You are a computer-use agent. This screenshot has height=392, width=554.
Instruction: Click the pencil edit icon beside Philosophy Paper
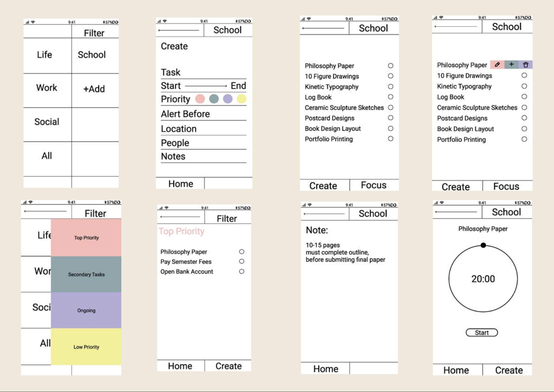pos(497,65)
